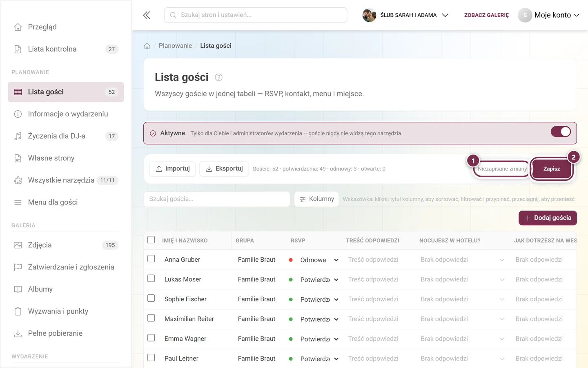Click the Menu dla gości hamburger icon
Screen dimensions: 588x368
18,202
